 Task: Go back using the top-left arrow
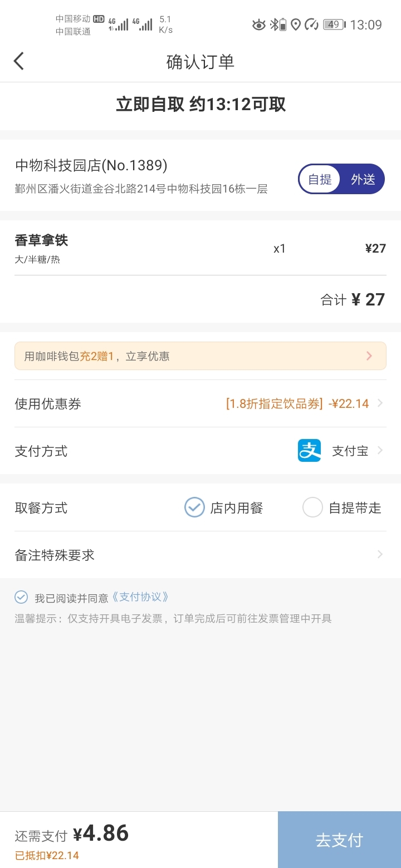[x=19, y=61]
